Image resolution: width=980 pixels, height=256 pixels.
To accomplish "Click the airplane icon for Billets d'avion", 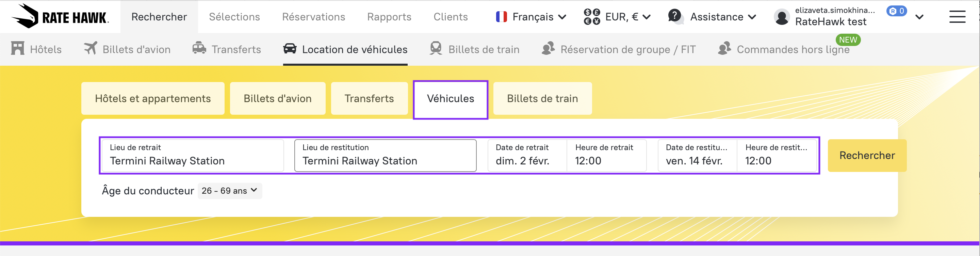I will pyautogui.click(x=91, y=48).
